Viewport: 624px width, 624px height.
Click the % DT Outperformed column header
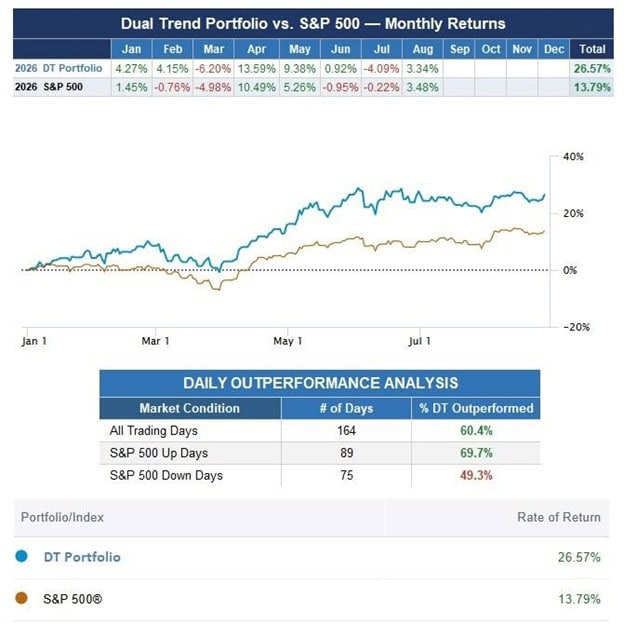[x=476, y=408]
